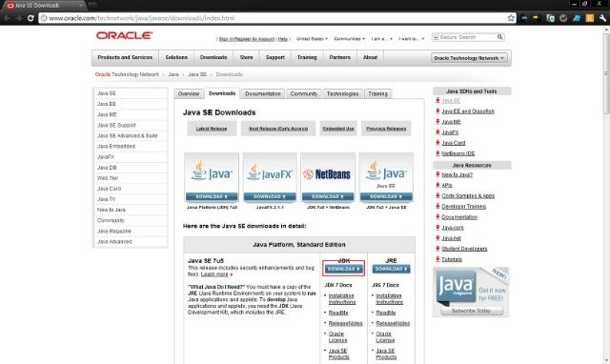Open the Solutions menu

point(176,57)
